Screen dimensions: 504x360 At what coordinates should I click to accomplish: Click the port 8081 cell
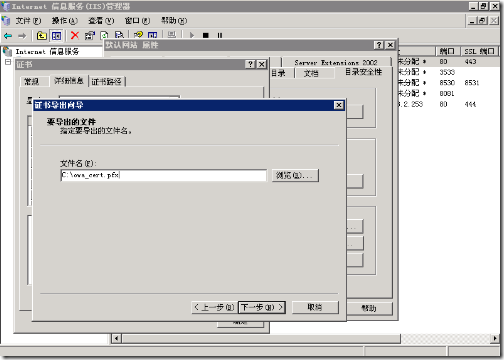447,94
